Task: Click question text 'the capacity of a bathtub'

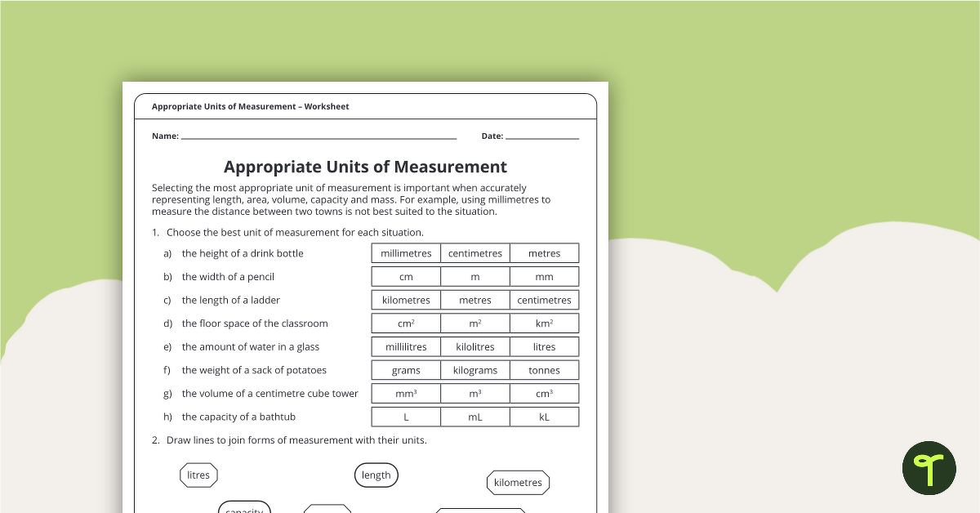Action: tap(238, 417)
